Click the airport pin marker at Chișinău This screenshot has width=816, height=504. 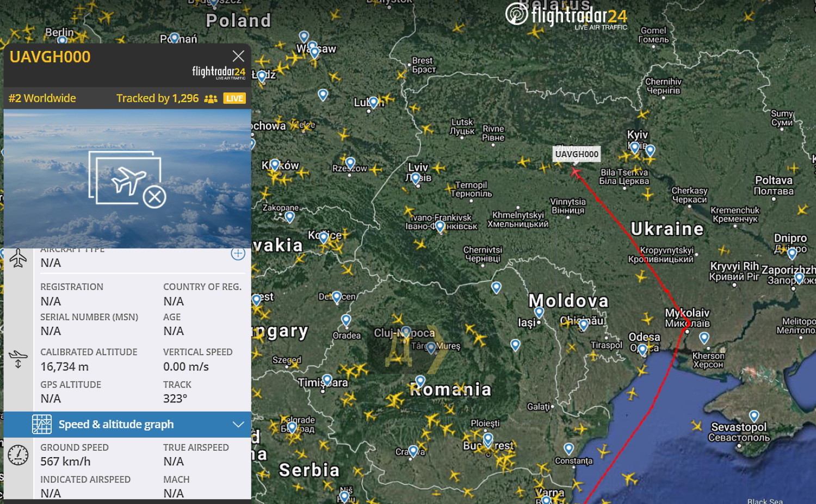(x=584, y=325)
